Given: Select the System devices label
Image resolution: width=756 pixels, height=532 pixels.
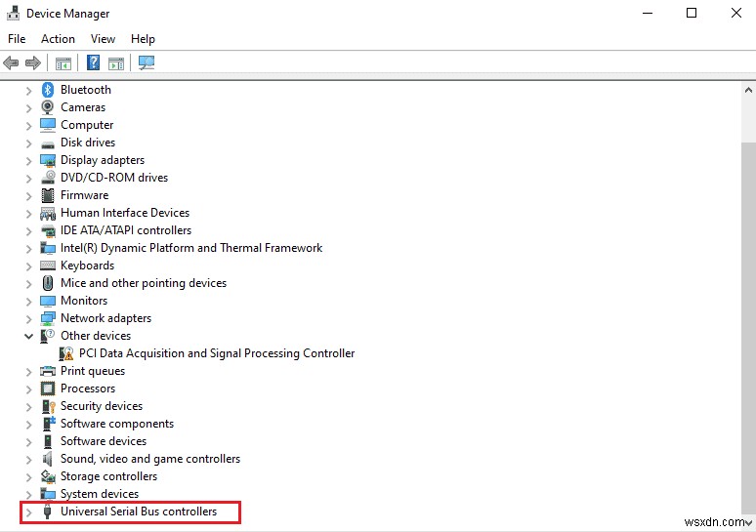Looking at the screenshot, I should (100, 494).
